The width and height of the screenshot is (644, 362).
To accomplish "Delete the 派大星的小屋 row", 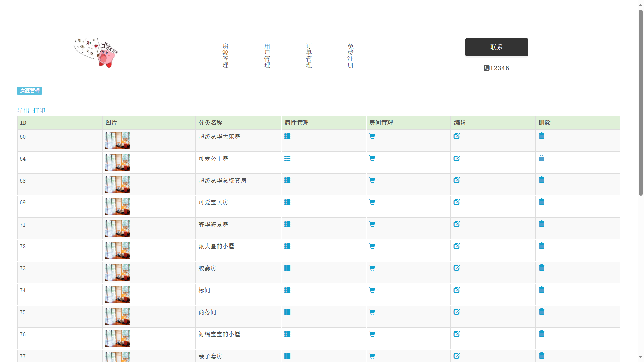I will coord(542,246).
